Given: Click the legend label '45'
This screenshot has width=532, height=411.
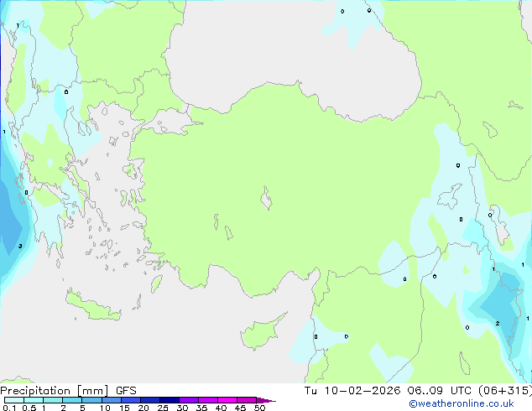Looking at the screenshot, I should (x=240, y=408).
